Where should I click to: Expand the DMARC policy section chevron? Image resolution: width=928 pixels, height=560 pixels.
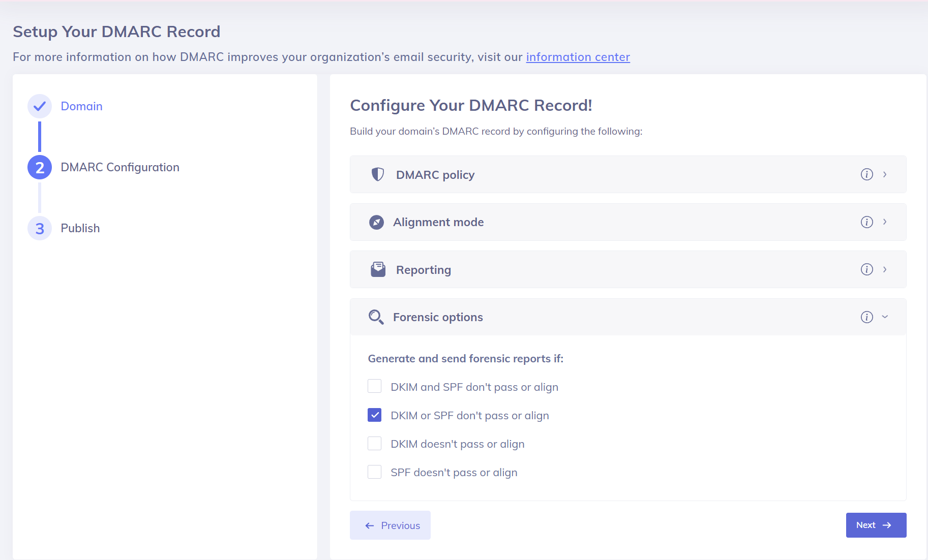[885, 174]
